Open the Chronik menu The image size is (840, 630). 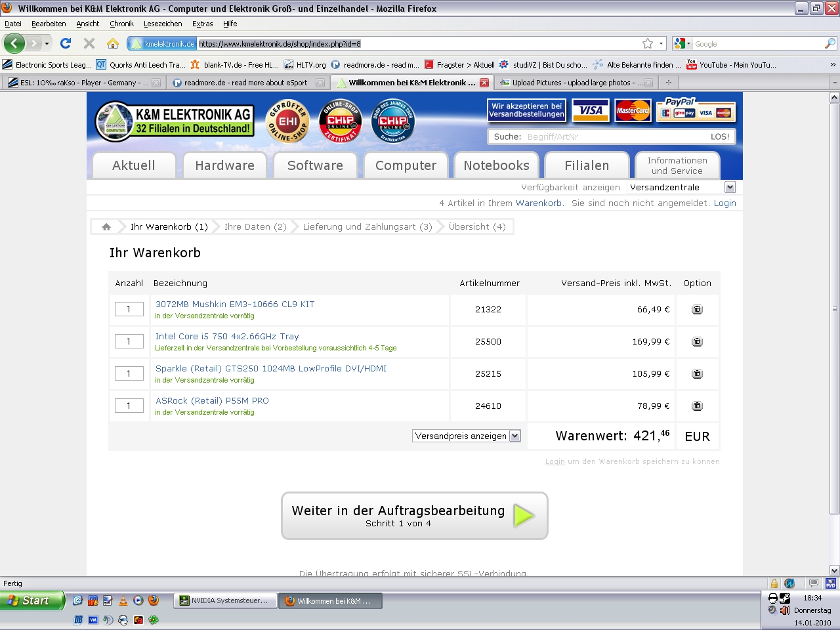[x=121, y=24]
